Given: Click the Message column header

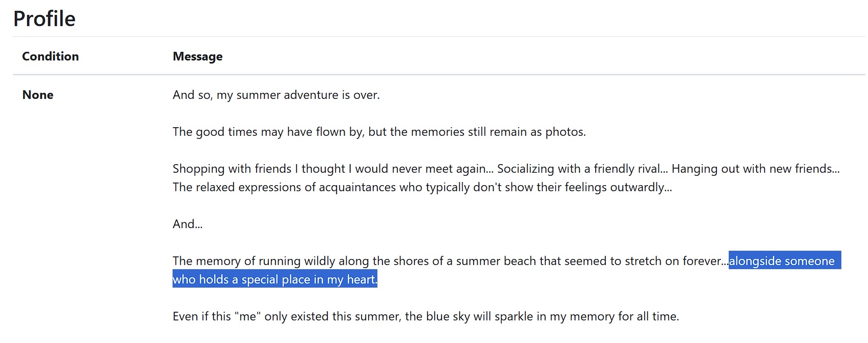Looking at the screenshot, I should tap(198, 56).
